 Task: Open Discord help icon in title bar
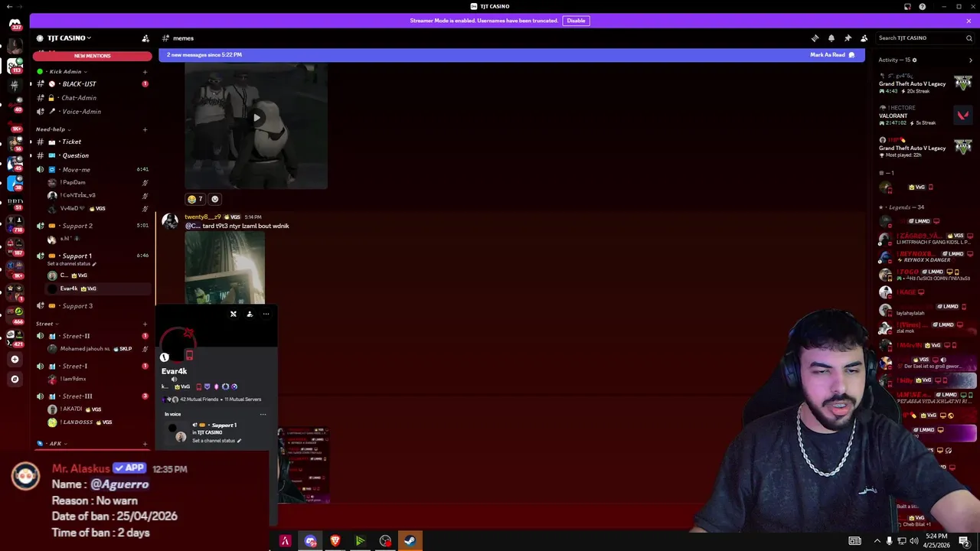click(922, 7)
